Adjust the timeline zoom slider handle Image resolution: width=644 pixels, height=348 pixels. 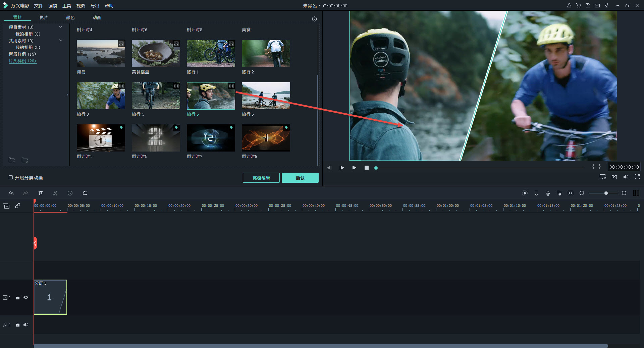[x=606, y=193]
